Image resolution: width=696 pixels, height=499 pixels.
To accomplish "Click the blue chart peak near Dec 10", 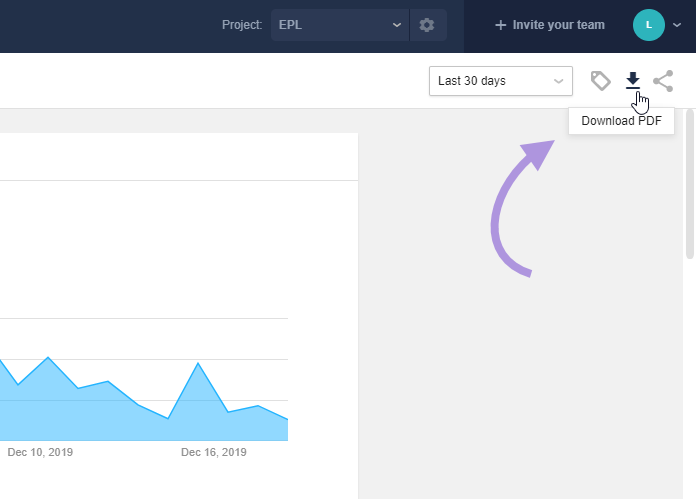I will click(x=48, y=357).
